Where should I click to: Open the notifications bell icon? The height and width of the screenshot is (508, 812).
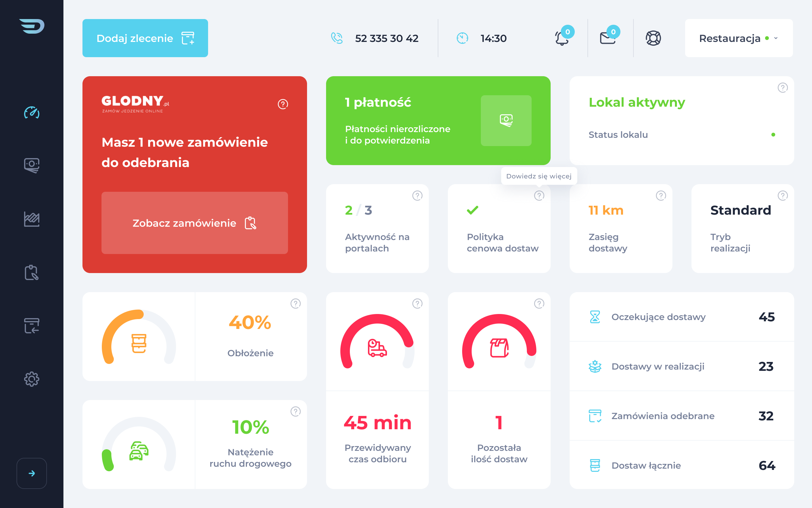pyautogui.click(x=562, y=38)
